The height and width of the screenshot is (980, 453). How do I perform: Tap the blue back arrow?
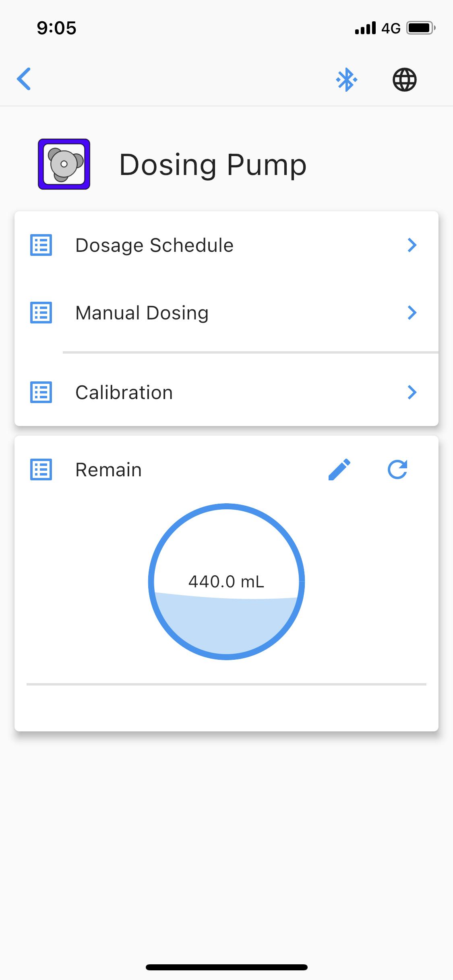pyautogui.click(x=24, y=79)
